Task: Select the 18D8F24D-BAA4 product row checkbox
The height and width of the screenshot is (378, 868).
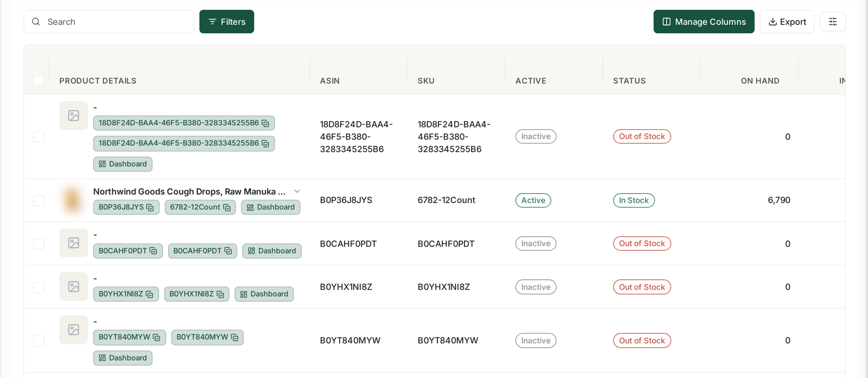Action: [39, 137]
